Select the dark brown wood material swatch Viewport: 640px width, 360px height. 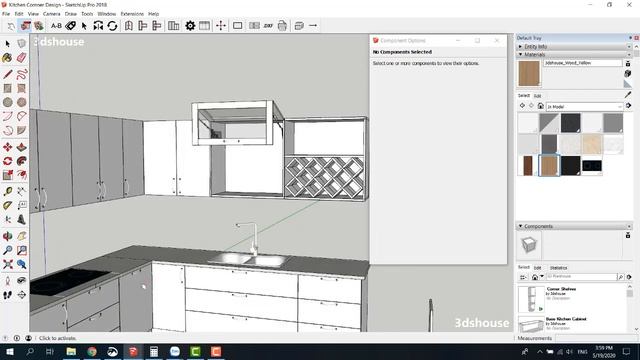[x=528, y=165]
